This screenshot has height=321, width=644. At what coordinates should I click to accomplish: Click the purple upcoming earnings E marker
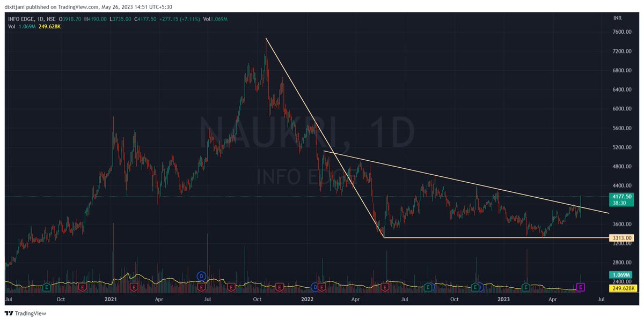pos(580,288)
